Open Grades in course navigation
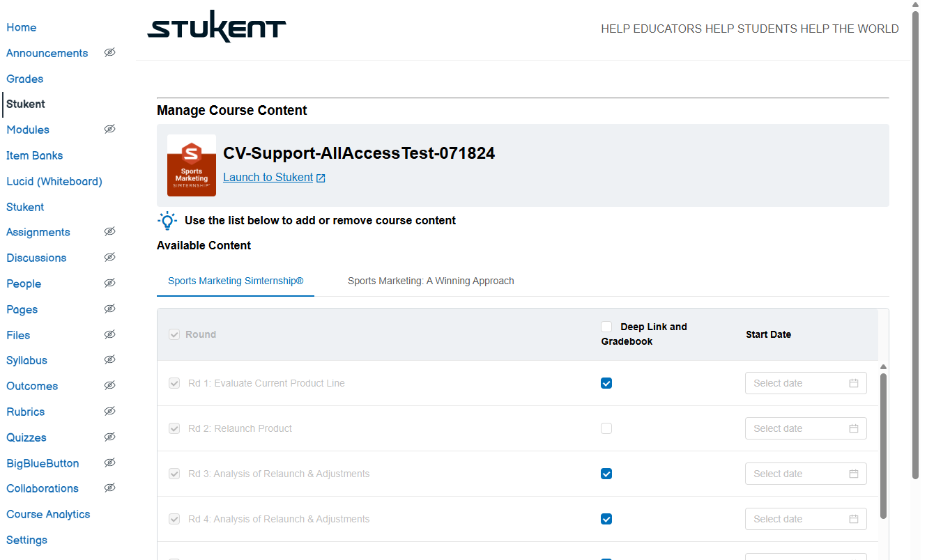The image size is (927, 560). (25, 79)
